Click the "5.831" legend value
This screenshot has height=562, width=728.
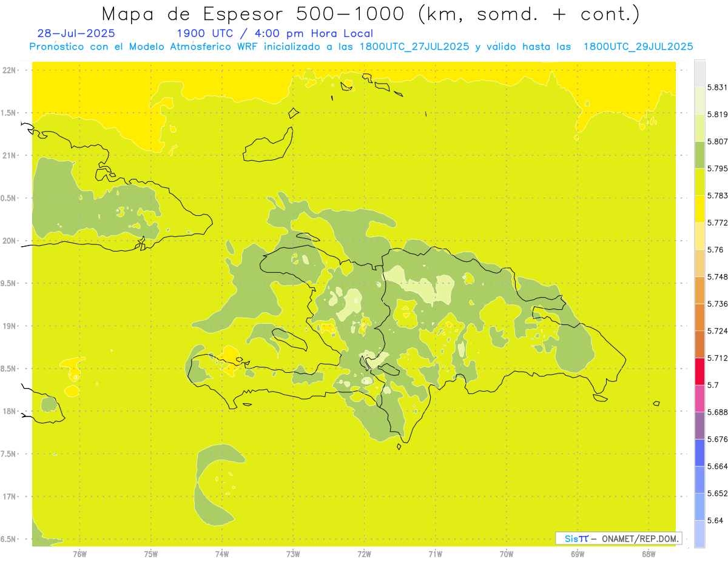(x=717, y=87)
